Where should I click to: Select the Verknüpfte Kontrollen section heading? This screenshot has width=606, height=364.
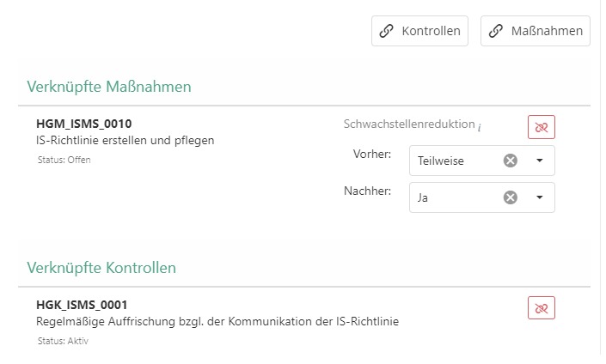pyautogui.click(x=101, y=268)
